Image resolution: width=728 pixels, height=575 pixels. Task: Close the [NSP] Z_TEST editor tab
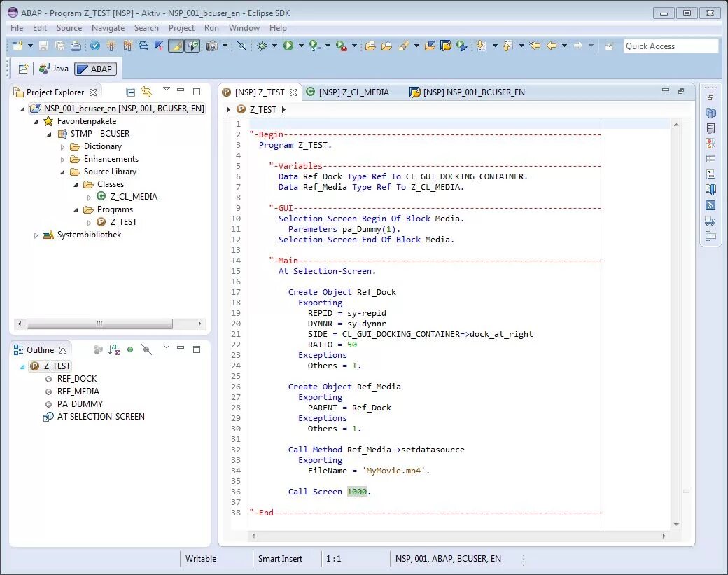tap(293, 92)
